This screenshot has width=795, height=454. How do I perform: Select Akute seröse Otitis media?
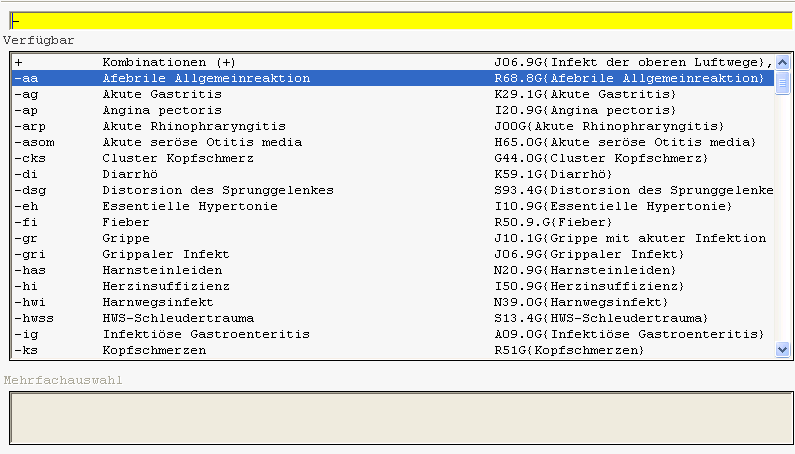click(393, 142)
